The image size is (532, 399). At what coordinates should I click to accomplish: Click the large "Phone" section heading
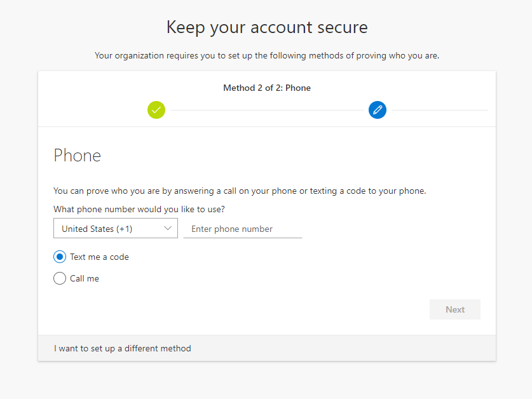point(77,155)
